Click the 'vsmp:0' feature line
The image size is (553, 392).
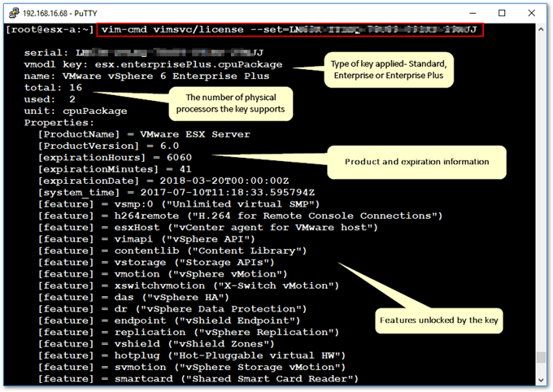click(179, 204)
